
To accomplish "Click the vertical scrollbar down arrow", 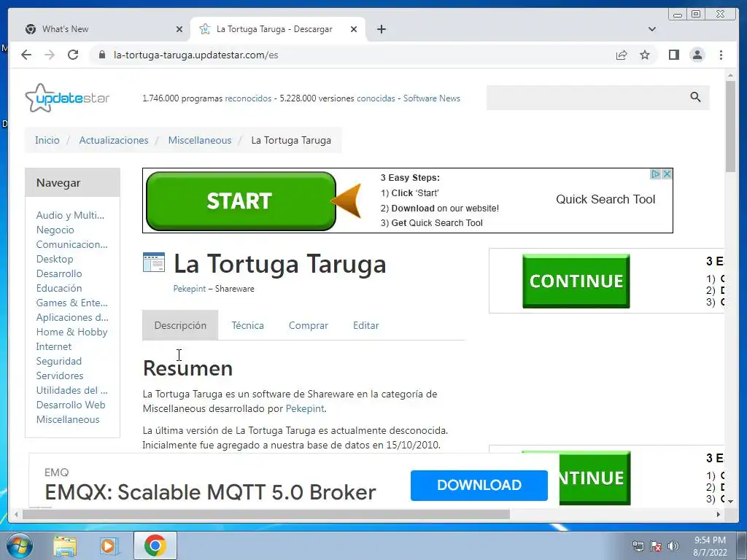I will [730, 502].
